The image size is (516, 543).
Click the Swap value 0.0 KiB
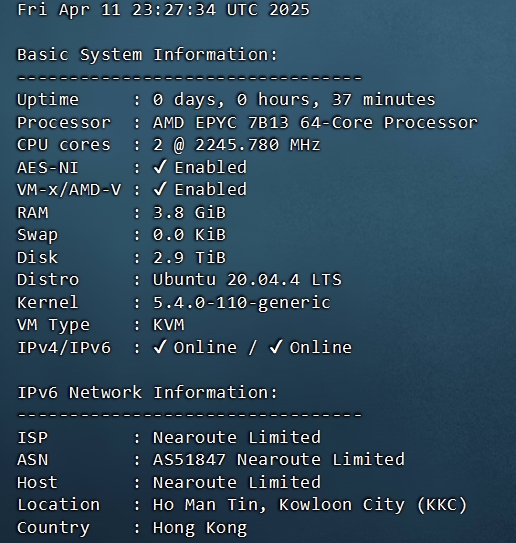click(189, 234)
